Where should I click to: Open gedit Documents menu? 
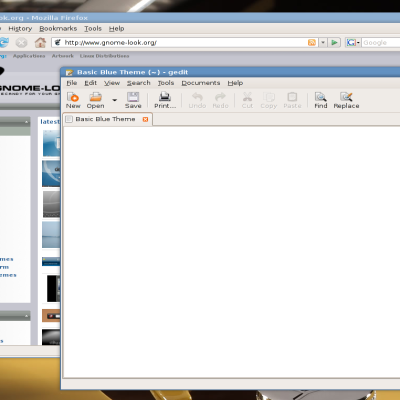pos(201,83)
